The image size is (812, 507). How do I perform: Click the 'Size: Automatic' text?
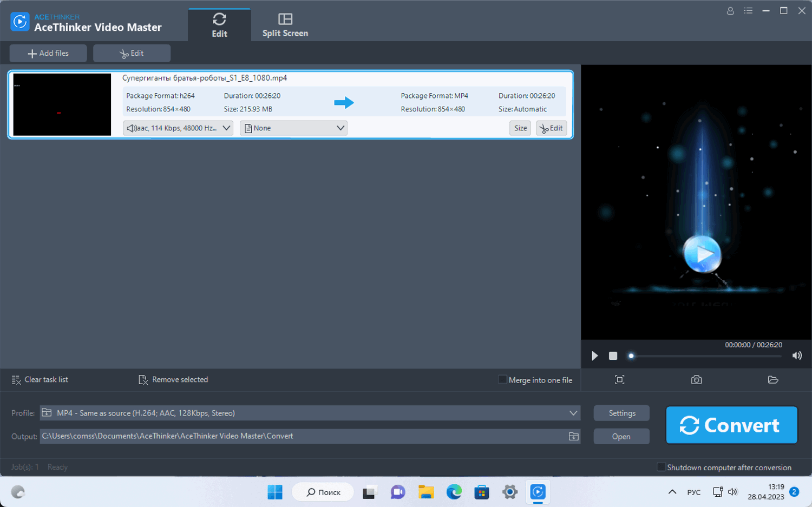point(522,109)
